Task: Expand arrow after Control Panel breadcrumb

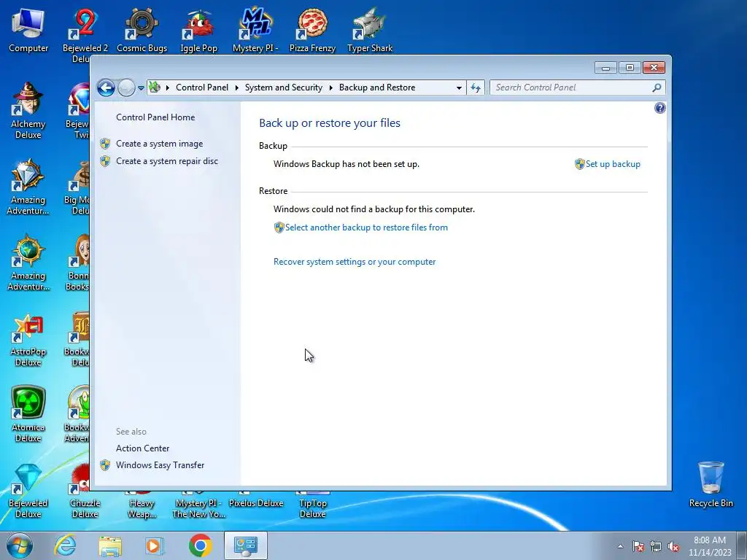Action: [x=237, y=87]
